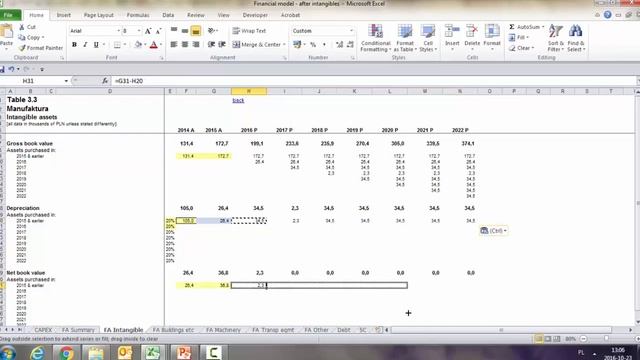Image resolution: width=640 pixels, height=360 pixels.
Task: Open Conditional Formatting menu
Action: point(376,38)
